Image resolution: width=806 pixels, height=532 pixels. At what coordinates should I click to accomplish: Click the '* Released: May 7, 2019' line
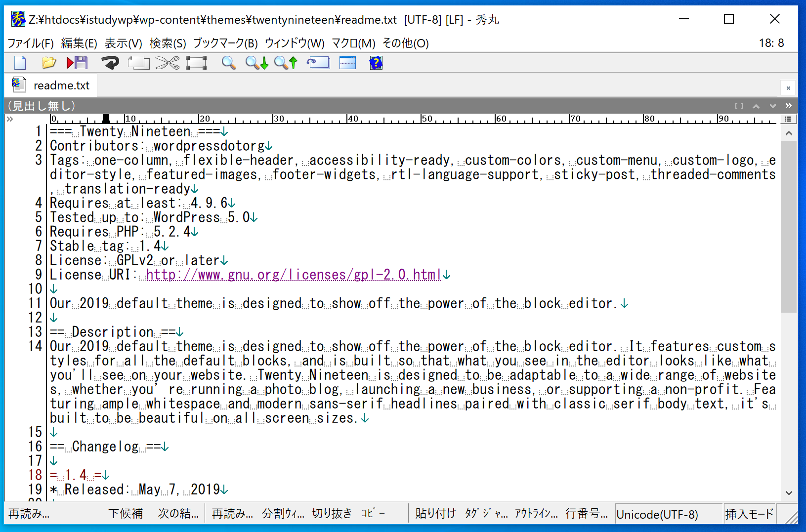point(135,490)
